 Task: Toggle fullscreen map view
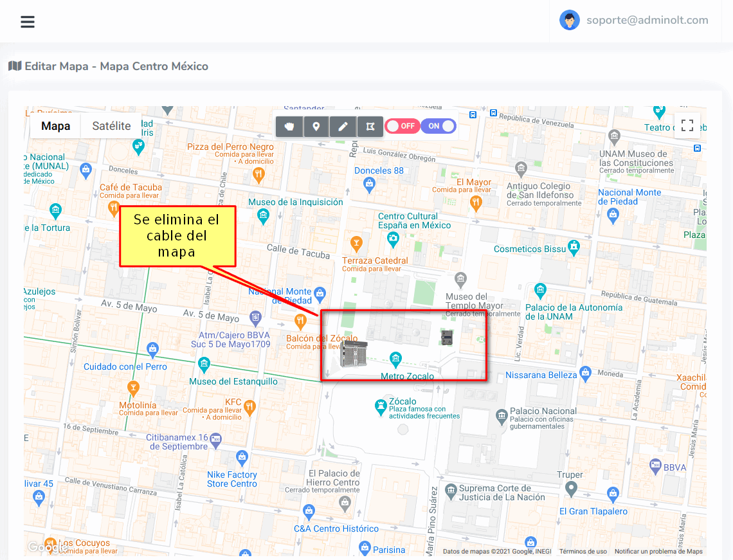pyautogui.click(x=687, y=125)
